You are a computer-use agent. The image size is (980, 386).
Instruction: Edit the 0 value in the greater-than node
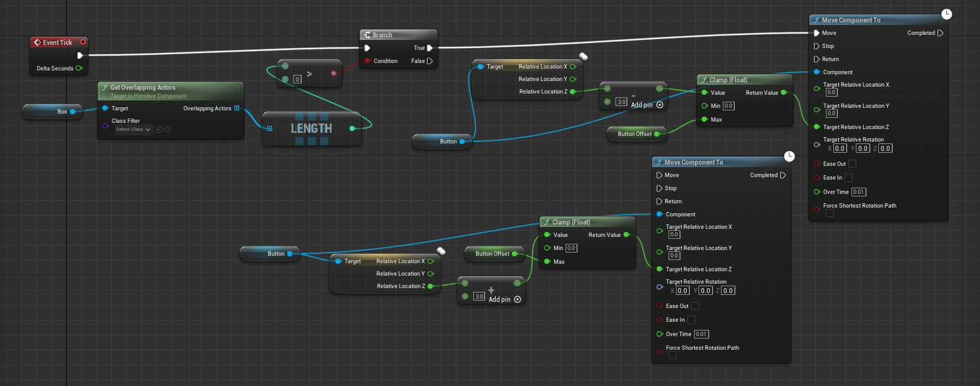(x=297, y=79)
